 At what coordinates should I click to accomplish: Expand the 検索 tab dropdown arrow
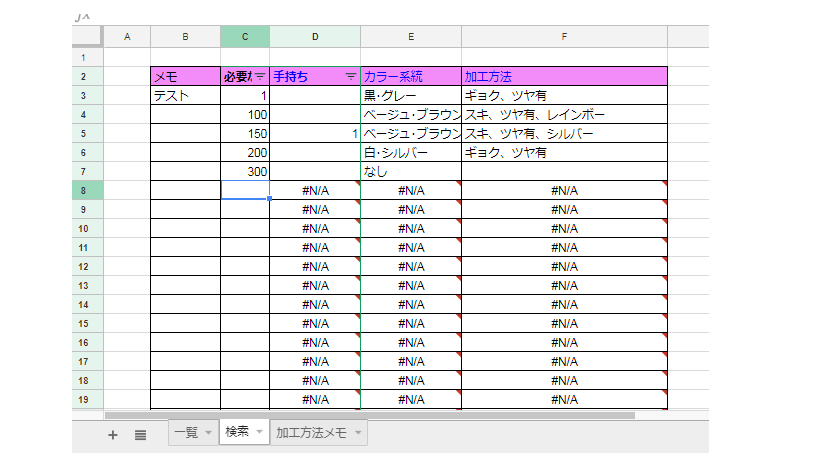click(259, 431)
